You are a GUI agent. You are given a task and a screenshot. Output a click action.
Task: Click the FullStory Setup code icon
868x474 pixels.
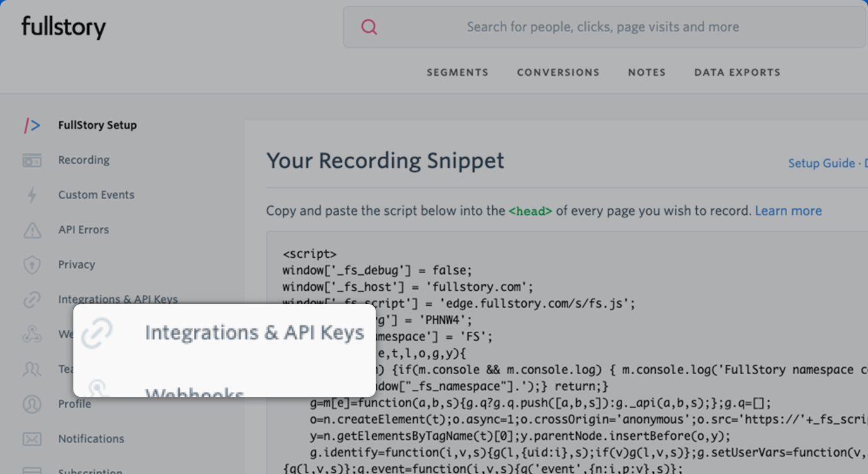(32, 125)
